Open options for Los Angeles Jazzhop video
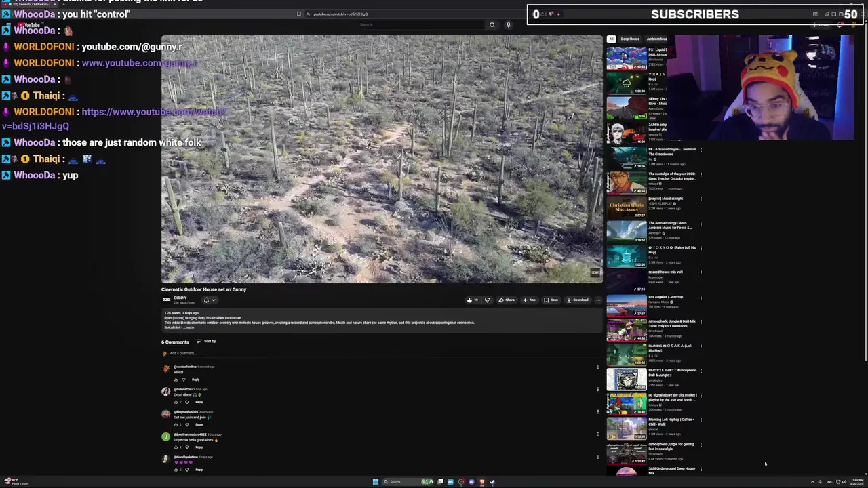The height and width of the screenshot is (488, 868). pos(701,297)
